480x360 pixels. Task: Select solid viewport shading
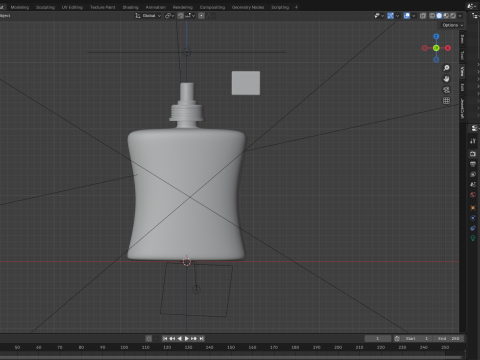click(x=439, y=16)
